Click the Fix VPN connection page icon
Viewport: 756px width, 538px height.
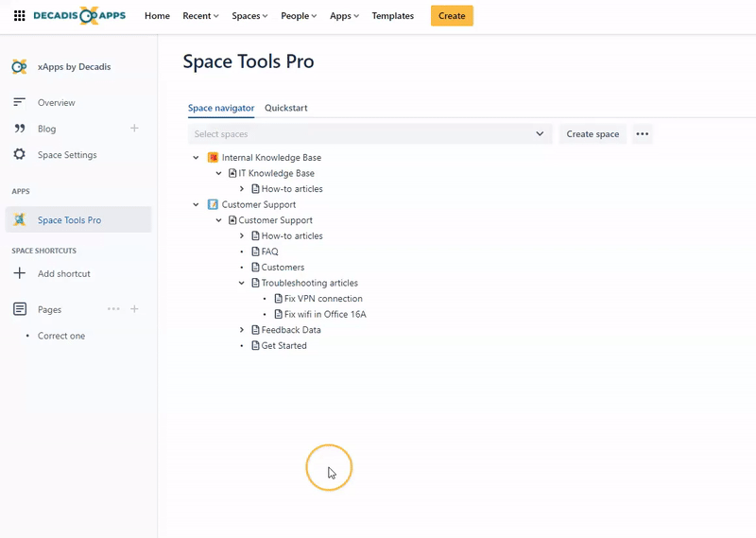click(x=278, y=298)
